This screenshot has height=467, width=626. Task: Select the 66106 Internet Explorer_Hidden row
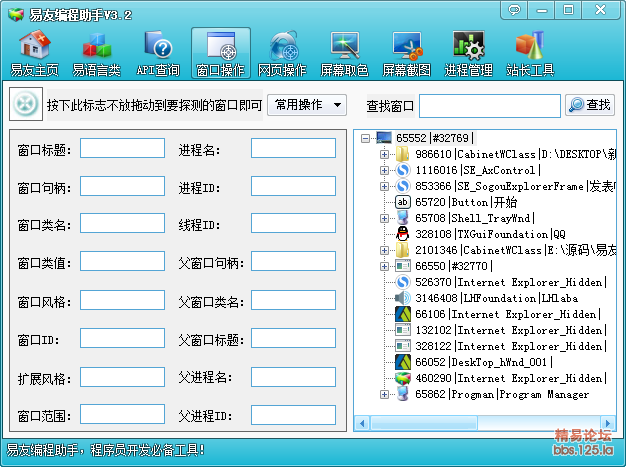point(508,314)
